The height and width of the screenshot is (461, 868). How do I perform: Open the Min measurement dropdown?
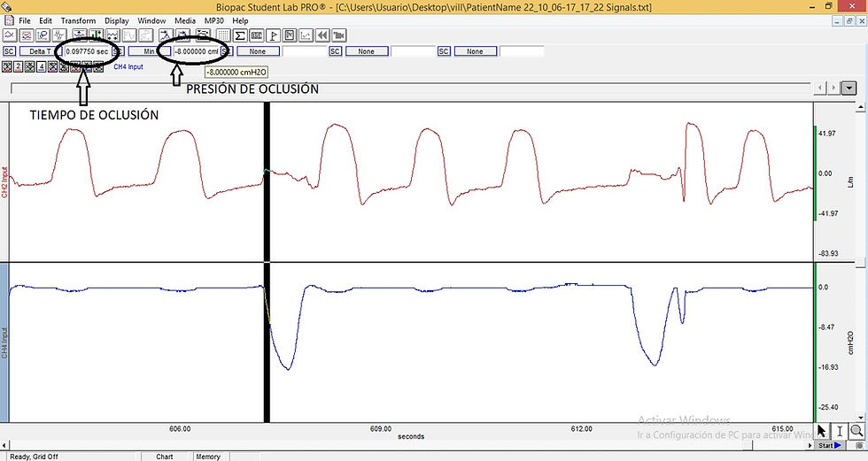click(x=149, y=51)
